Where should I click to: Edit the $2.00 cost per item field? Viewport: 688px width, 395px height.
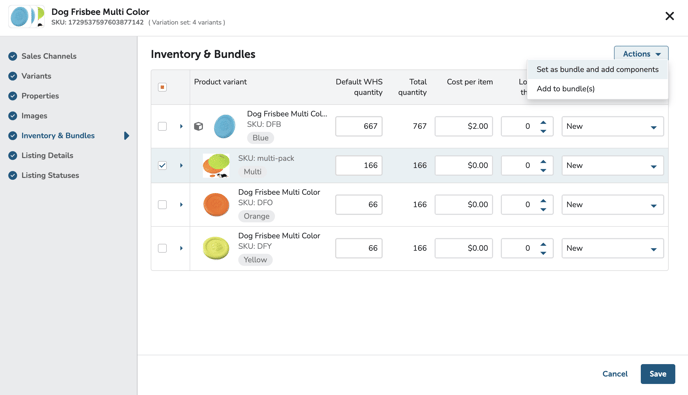(464, 126)
